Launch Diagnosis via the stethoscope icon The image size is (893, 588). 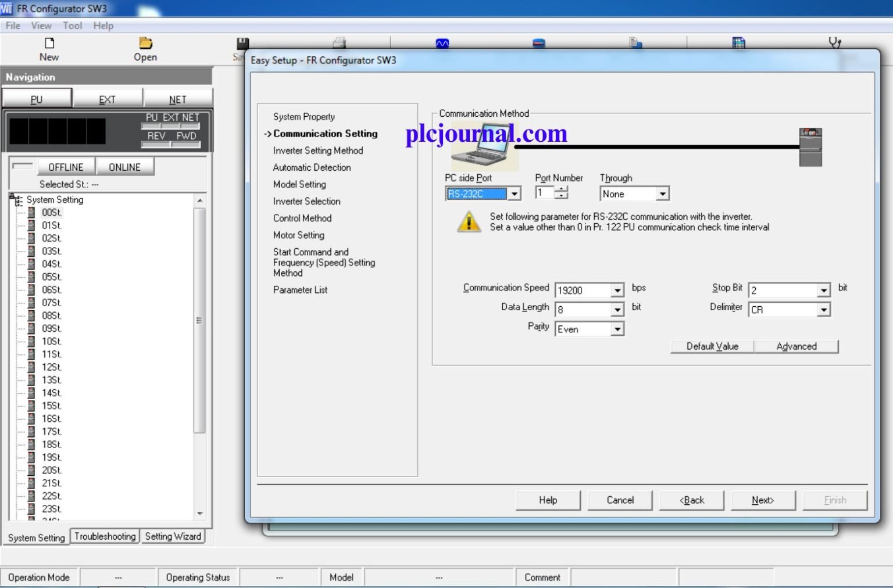(x=836, y=44)
